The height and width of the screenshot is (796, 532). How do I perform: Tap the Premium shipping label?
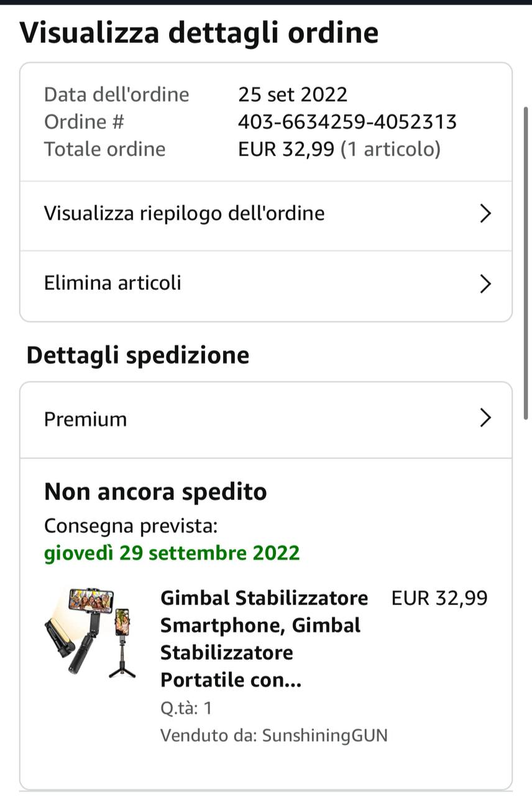pyautogui.click(x=85, y=419)
